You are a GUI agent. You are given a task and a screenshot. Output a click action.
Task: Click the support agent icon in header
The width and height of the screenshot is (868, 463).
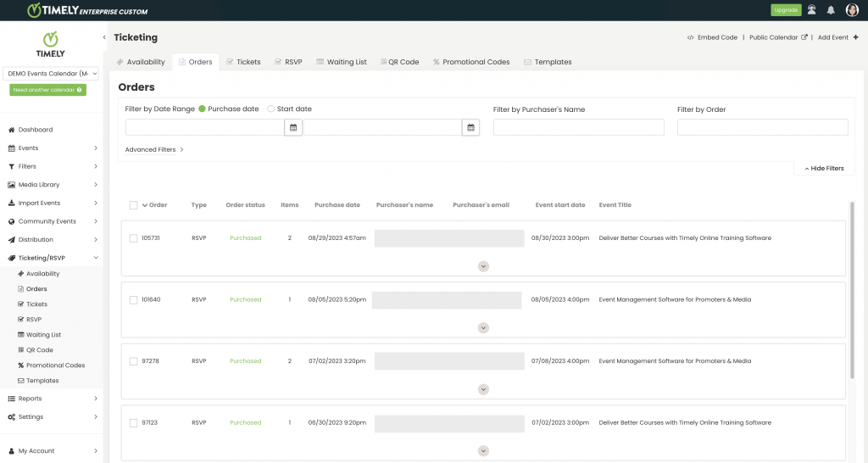[x=811, y=10]
